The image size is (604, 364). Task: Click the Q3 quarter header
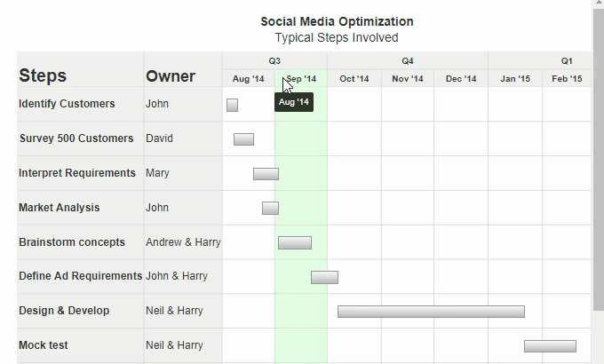click(274, 61)
